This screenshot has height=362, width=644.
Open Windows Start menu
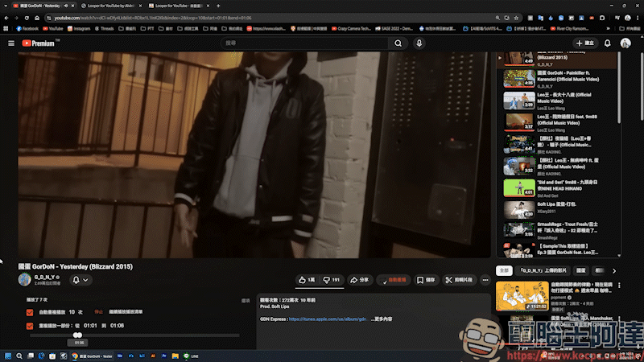[x=7, y=356]
